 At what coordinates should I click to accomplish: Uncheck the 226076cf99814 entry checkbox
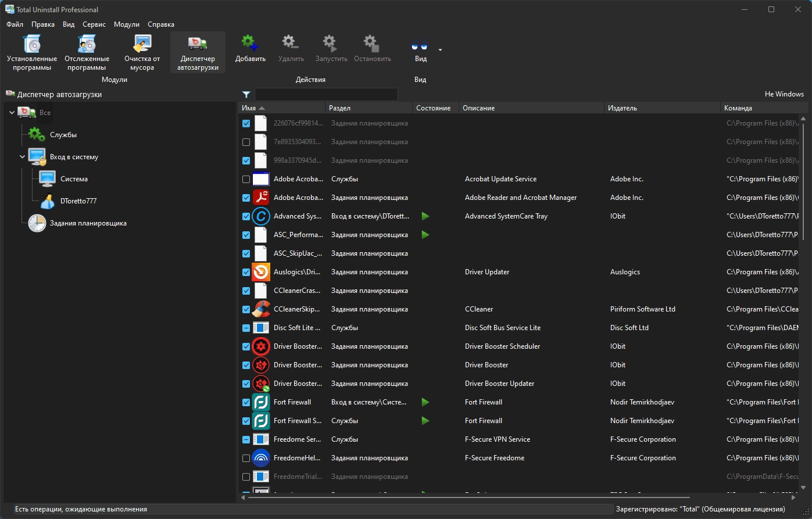pos(246,123)
